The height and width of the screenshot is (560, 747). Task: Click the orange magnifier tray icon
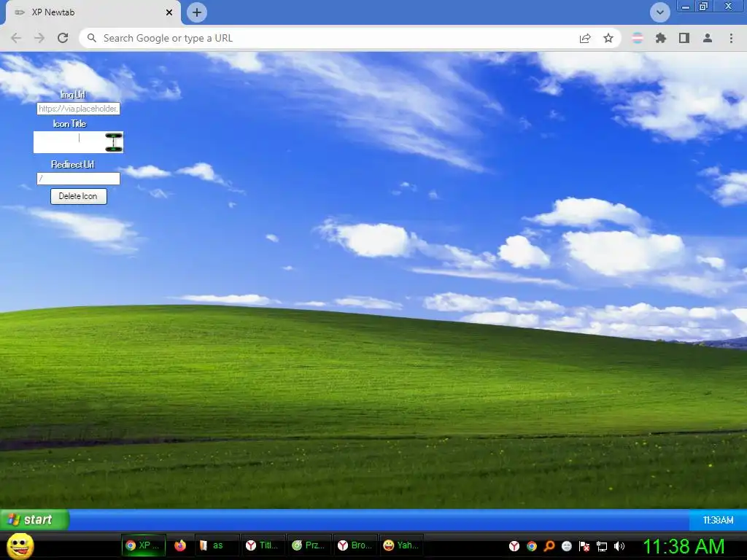pos(549,546)
